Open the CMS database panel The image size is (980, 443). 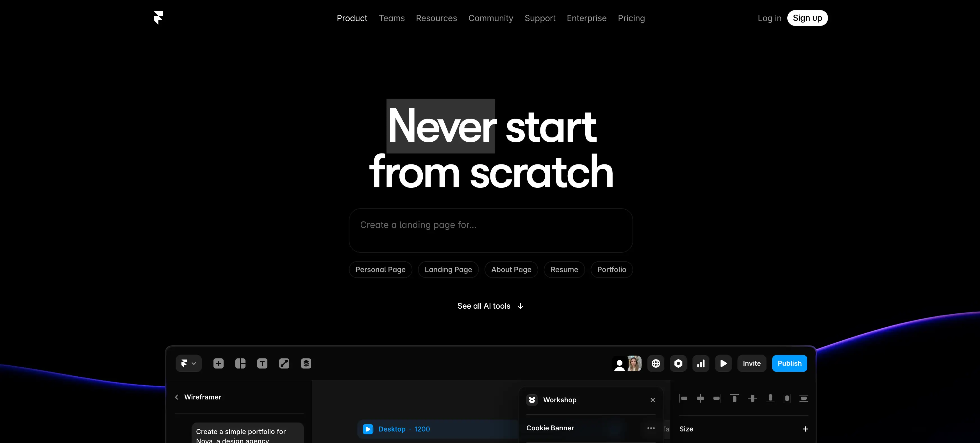(306, 363)
